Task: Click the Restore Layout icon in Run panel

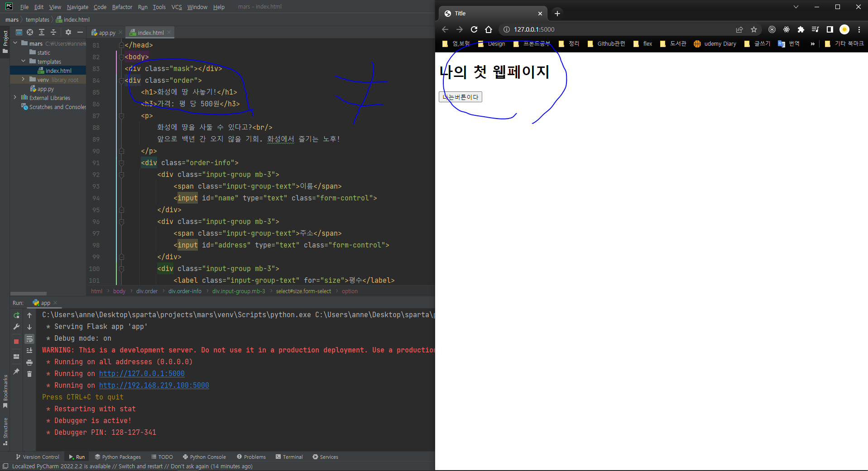Action: pos(16,357)
